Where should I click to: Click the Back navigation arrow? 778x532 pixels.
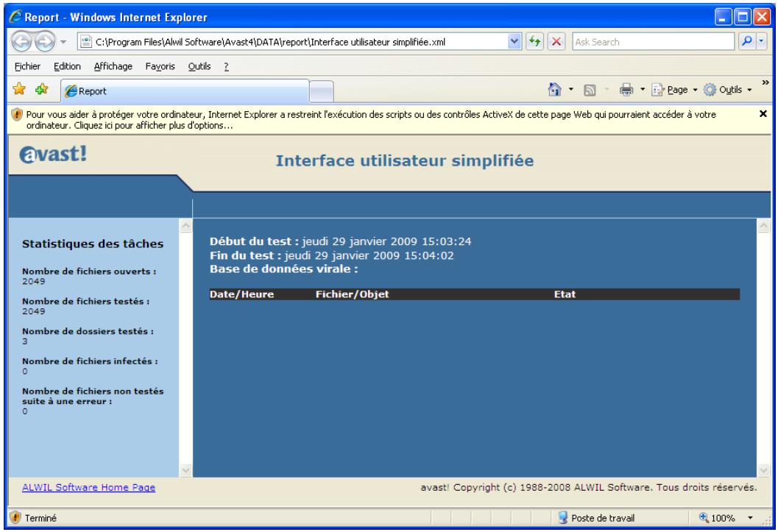click(21, 42)
